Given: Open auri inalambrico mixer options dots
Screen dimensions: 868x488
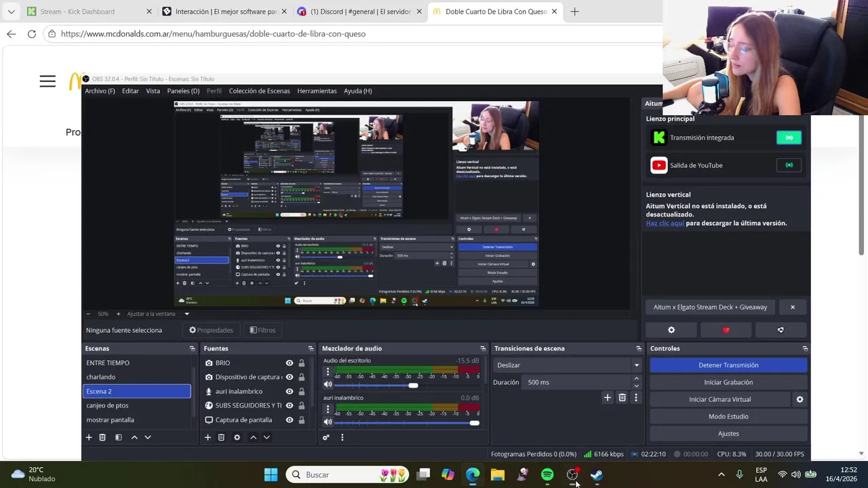Looking at the screenshot, I should (328, 409).
